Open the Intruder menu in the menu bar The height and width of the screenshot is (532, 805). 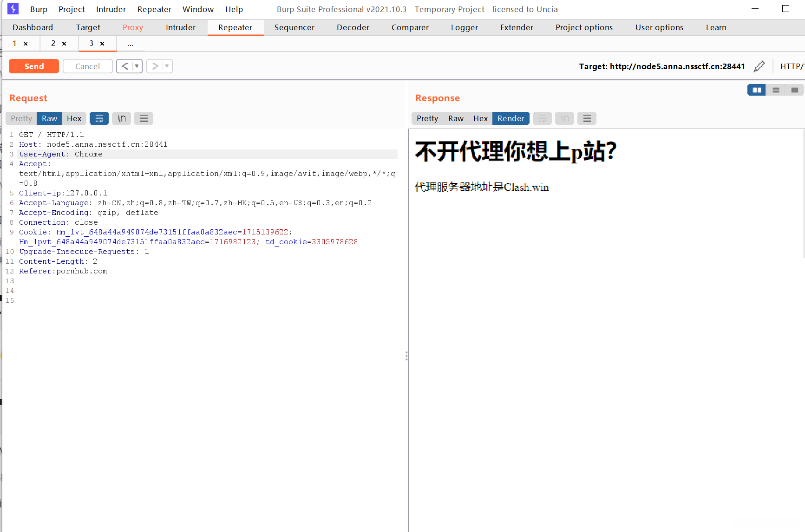111,9
